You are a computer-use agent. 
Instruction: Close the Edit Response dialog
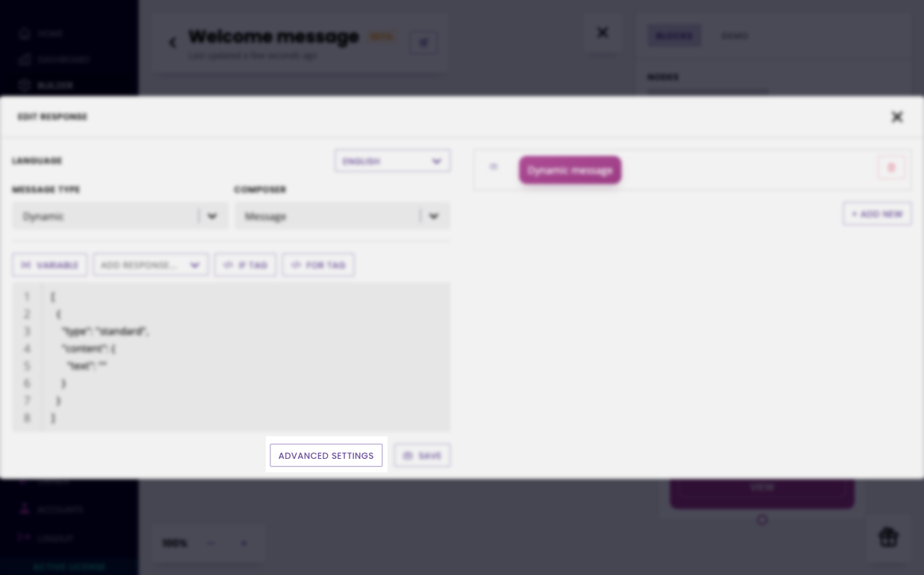tap(897, 117)
